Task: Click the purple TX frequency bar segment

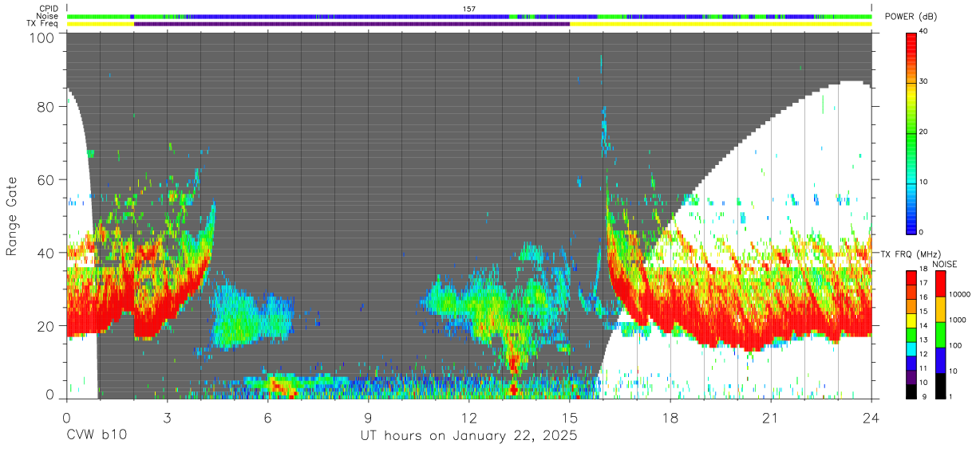Action: tap(352, 24)
